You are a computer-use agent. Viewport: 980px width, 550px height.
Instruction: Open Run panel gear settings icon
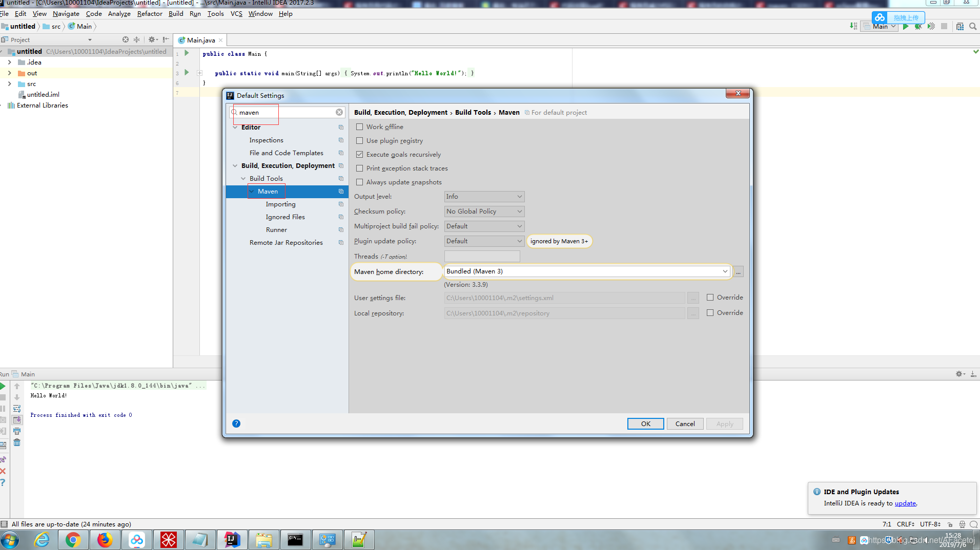(960, 374)
